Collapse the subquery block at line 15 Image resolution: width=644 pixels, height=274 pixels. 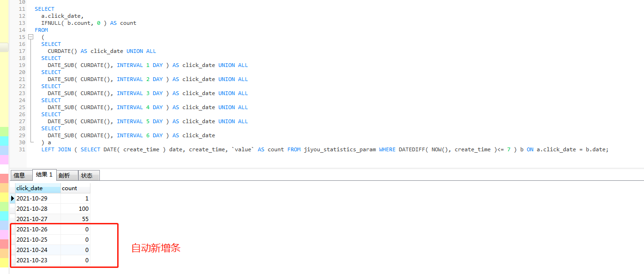click(31, 37)
